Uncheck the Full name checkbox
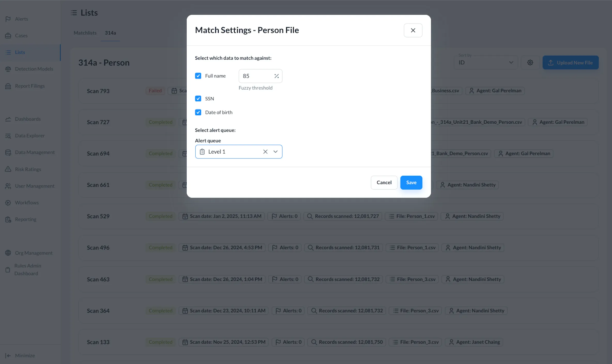The height and width of the screenshot is (364, 612). click(x=198, y=76)
